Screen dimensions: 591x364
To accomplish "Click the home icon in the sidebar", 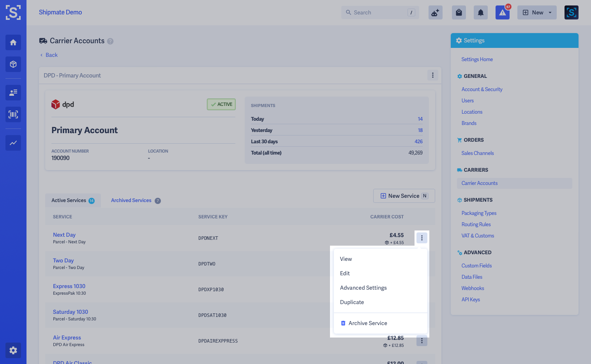I will point(13,42).
